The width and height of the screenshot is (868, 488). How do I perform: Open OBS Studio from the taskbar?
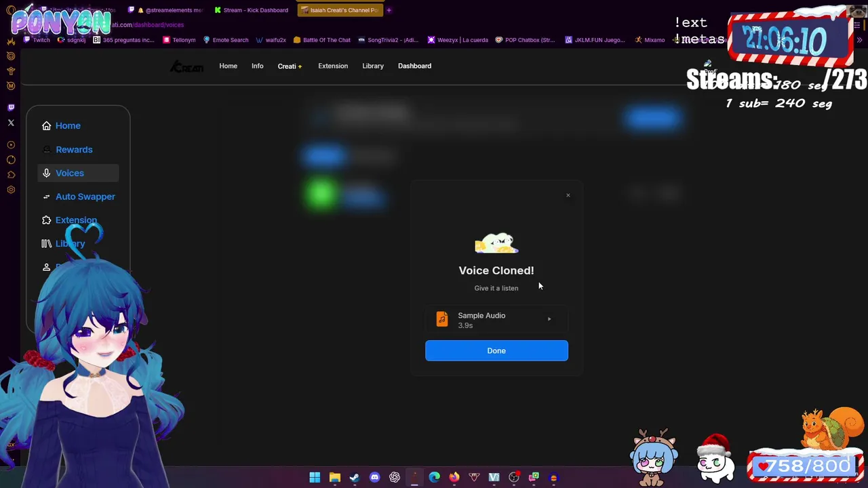click(x=514, y=477)
